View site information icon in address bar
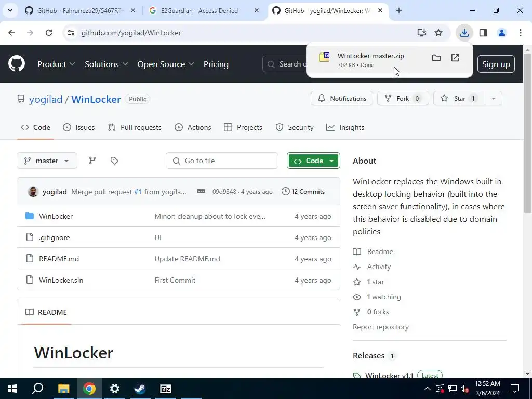The width and height of the screenshot is (532, 399). tap(71, 33)
